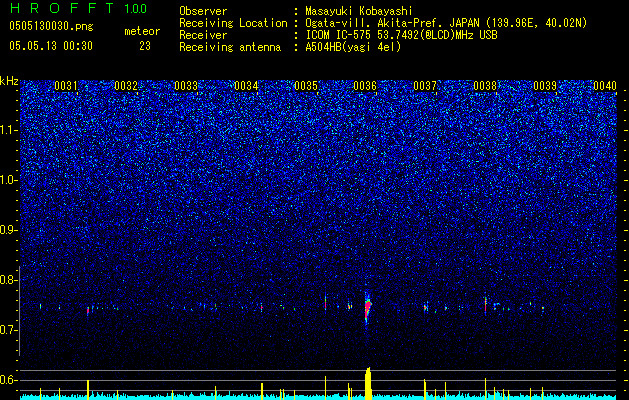This screenshot has width=629, height=400.
Task: Click the Receiving Location label
Action: tap(233, 23)
